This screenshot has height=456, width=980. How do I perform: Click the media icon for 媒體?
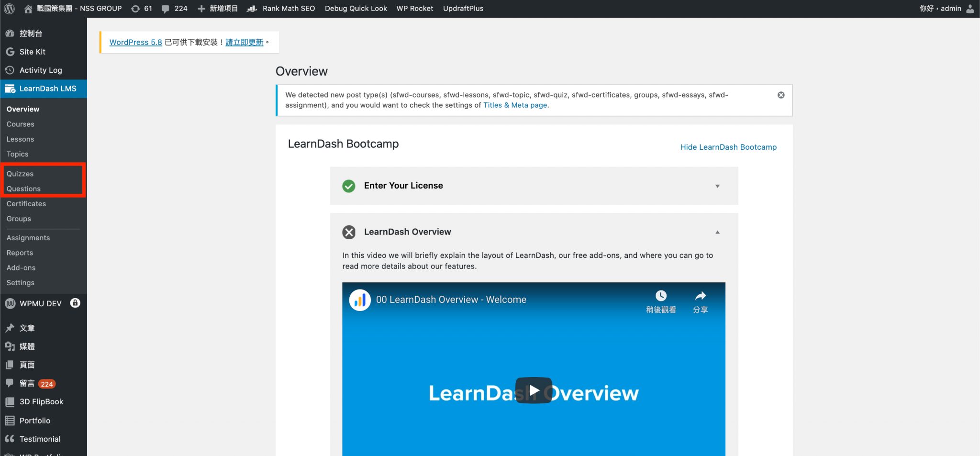[x=10, y=346]
